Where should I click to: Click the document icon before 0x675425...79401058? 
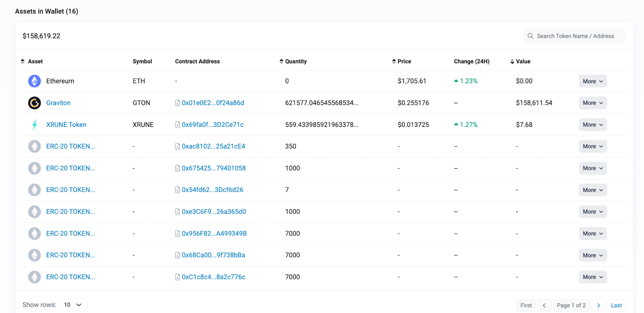(178, 168)
